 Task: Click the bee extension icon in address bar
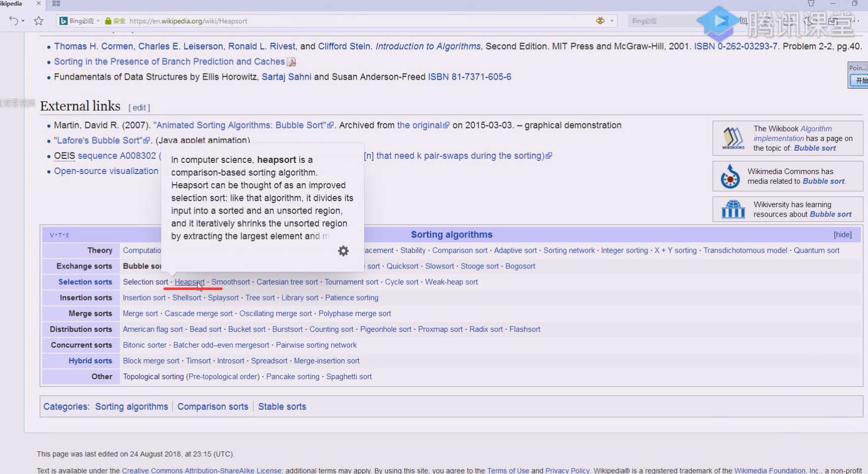coord(600,21)
